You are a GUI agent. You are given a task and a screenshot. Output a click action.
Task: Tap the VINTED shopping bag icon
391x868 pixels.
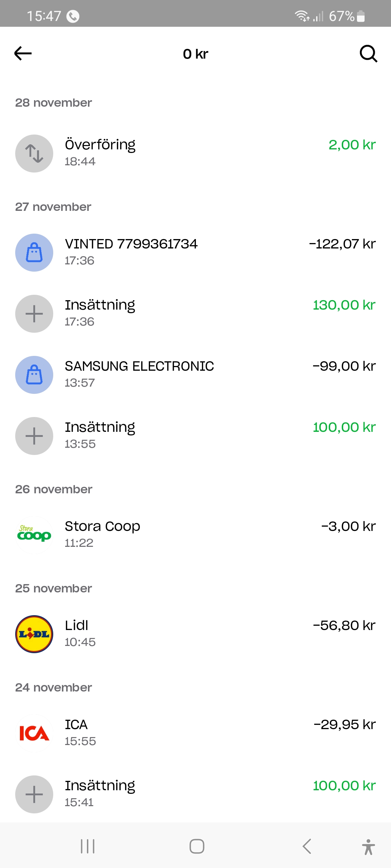pos(34,252)
